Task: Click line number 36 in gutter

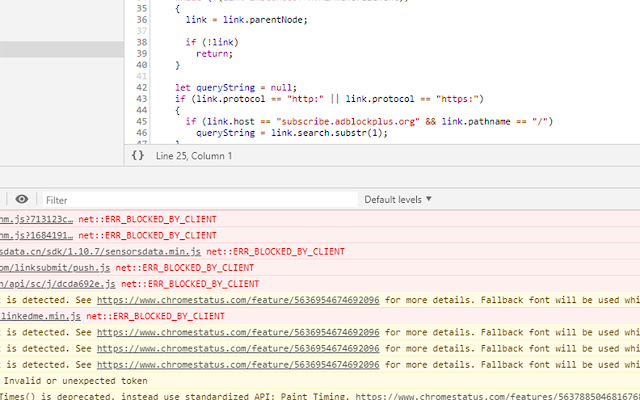Action: 141,21
